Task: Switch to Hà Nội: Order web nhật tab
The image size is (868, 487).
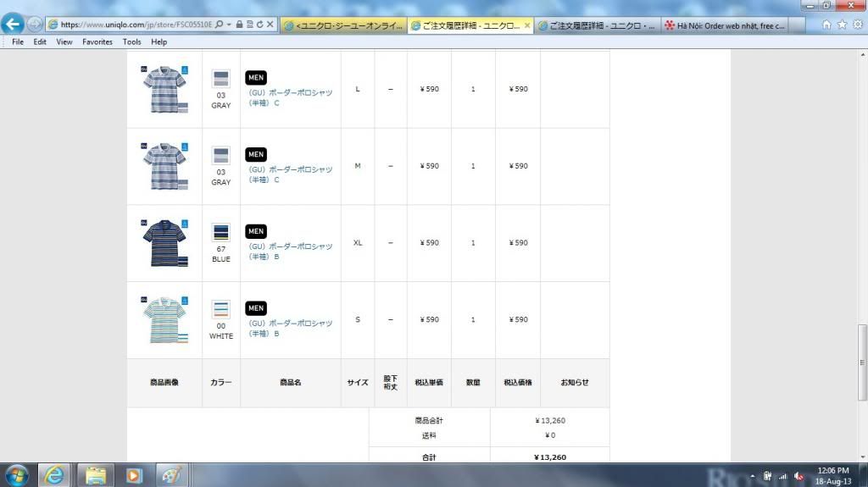Action: 725,25
